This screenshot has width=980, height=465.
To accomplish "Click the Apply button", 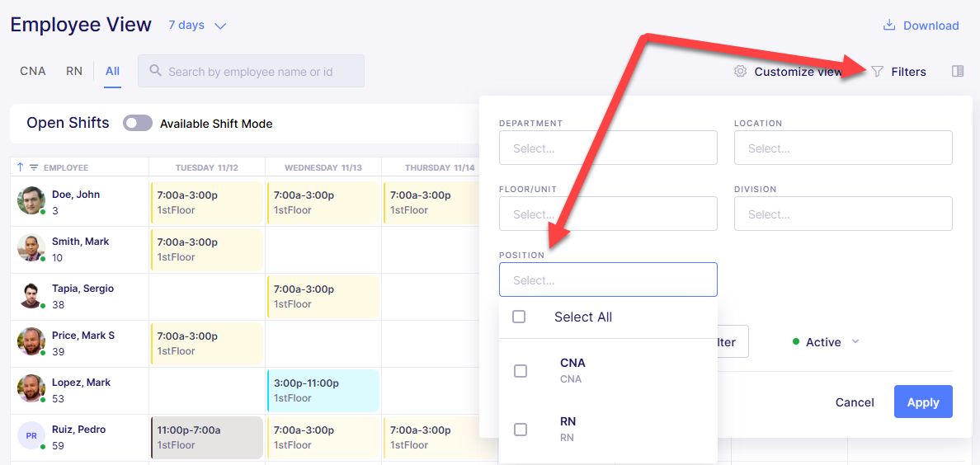I will [923, 402].
